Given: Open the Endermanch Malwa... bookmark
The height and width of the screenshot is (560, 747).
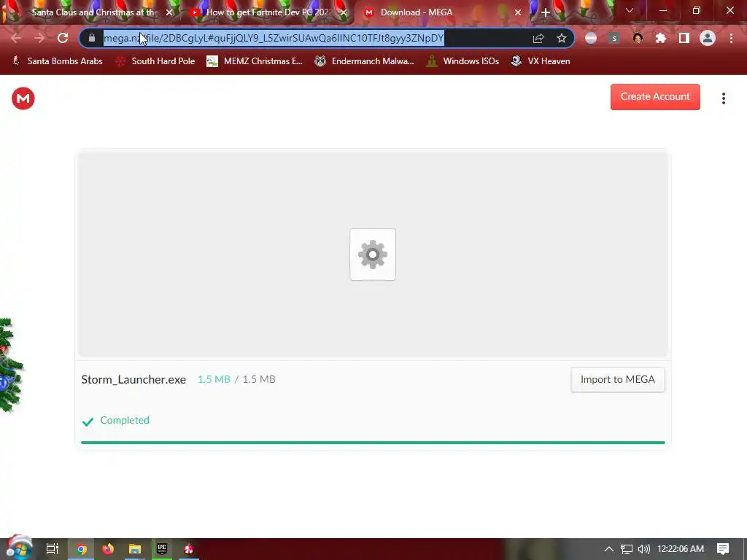Looking at the screenshot, I should click(x=365, y=61).
